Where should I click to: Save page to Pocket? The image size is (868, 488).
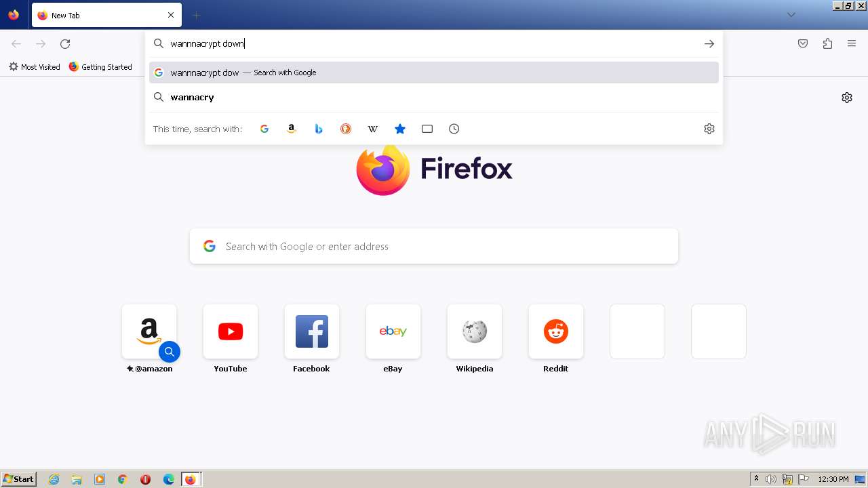pyautogui.click(x=803, y=44)
